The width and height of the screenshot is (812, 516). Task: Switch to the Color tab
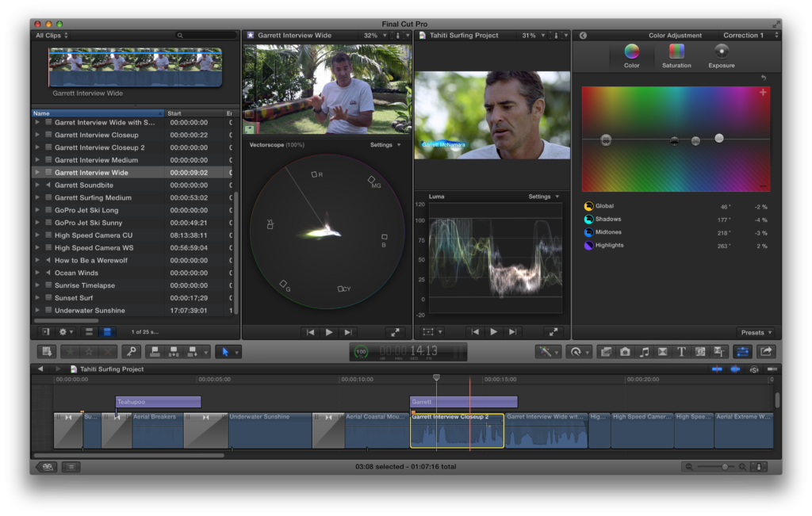631,56
